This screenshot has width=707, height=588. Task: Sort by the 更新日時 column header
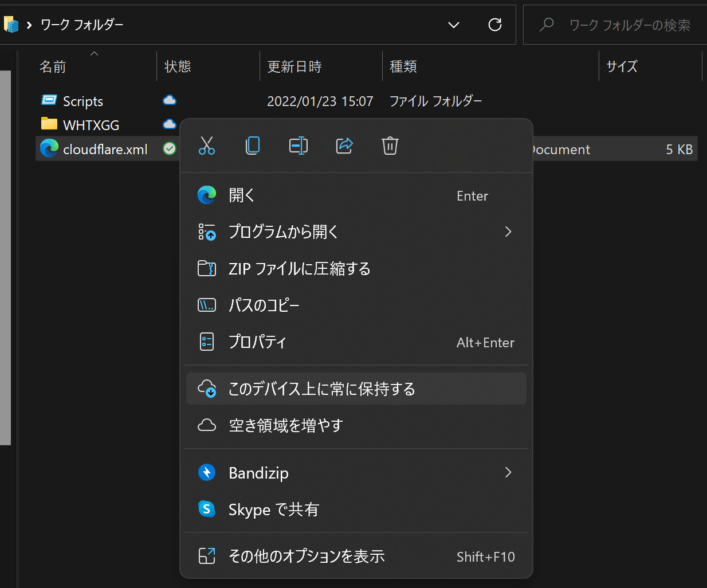(321, 66)
